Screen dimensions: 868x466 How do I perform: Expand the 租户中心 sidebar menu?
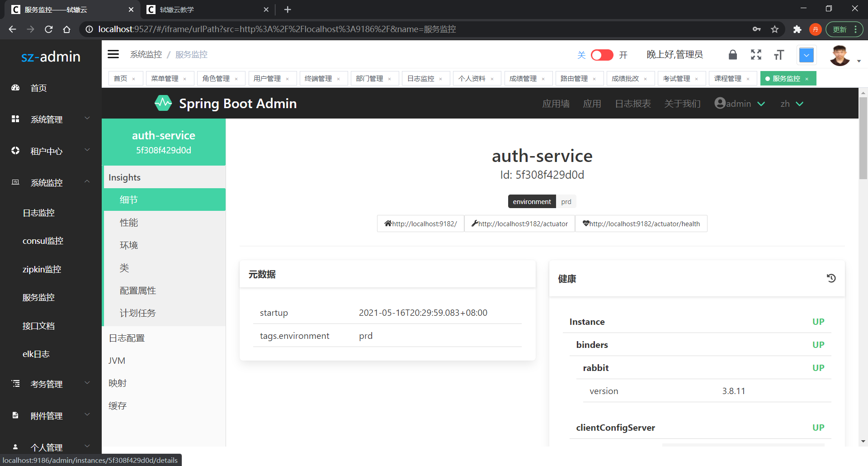click(x=51, y=151)
